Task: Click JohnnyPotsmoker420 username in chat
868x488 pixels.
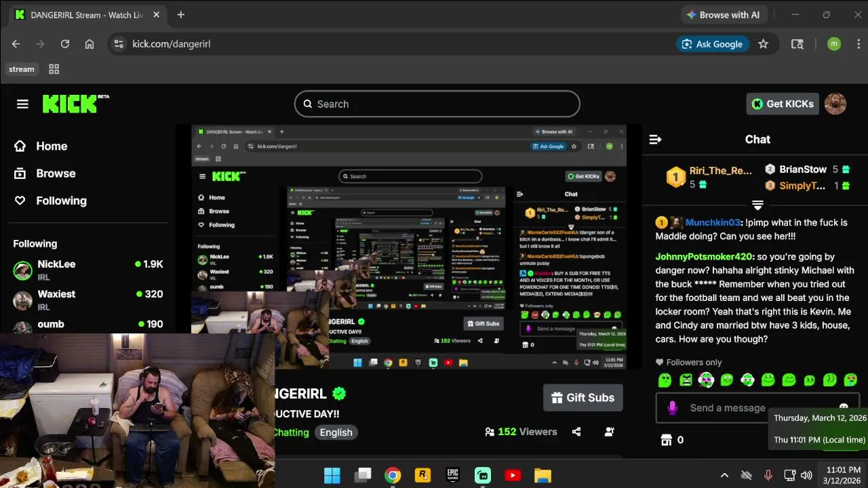Action: coord(704,257)
